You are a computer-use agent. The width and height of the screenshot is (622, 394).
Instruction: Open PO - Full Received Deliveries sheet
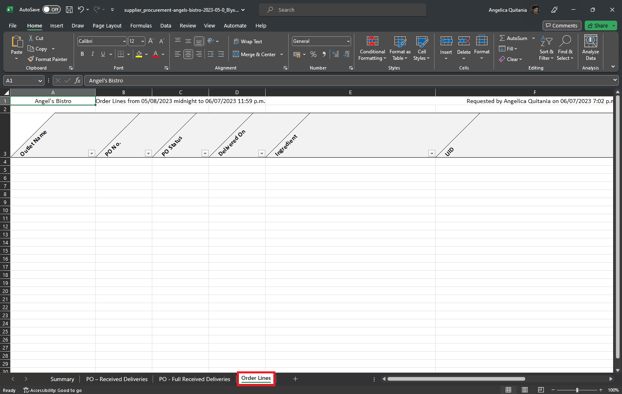(x=194, y=379)
